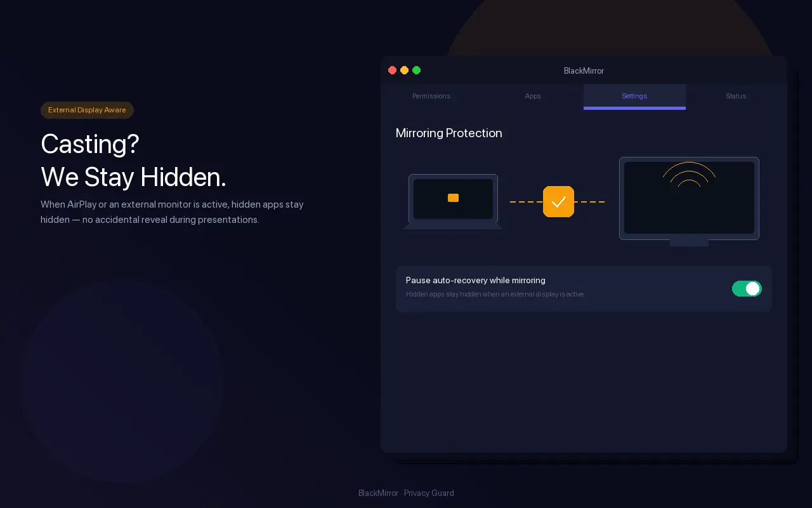Go to the Status tab

[x=736, y=96]
